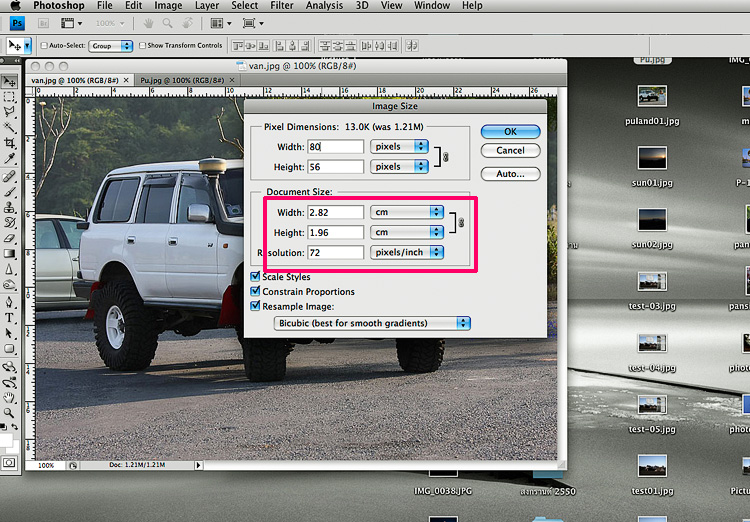Click the pixel Width input field
Screen dimensions: 750x522
point(335,147)
